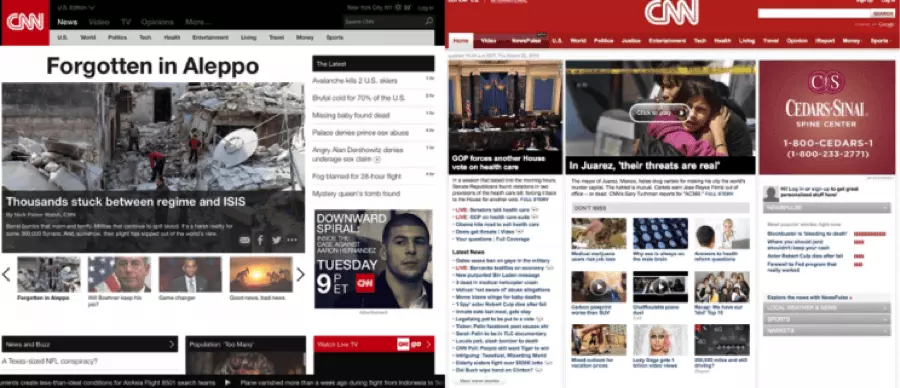This screenshot has height=388, width=900.
Task: Click the search magnifier icon in the black header
Action: tap(429, 22)
